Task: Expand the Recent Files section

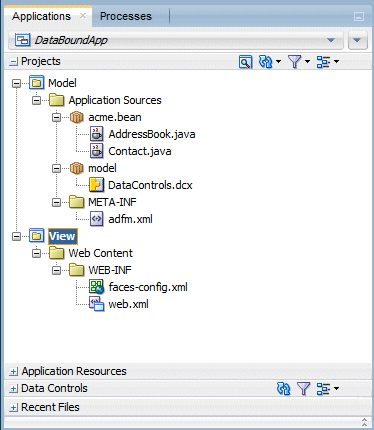Action: [14, 407]
